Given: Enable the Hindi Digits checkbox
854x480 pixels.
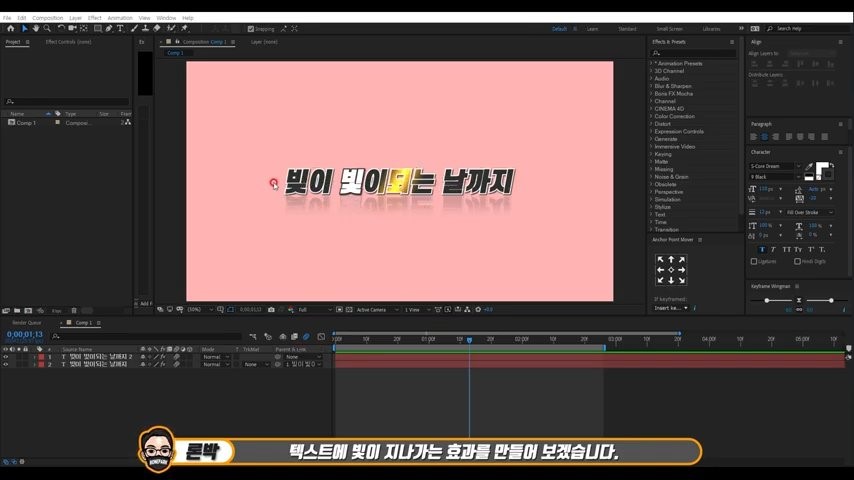Looking at the screenshot, I should 797,262.
